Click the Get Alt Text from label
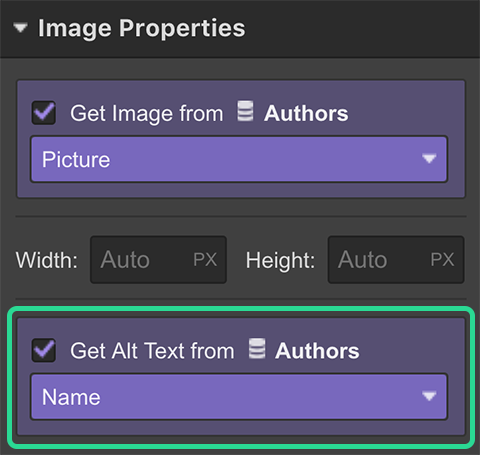Viewport: 480px width, 455px height. coord(152,351)
